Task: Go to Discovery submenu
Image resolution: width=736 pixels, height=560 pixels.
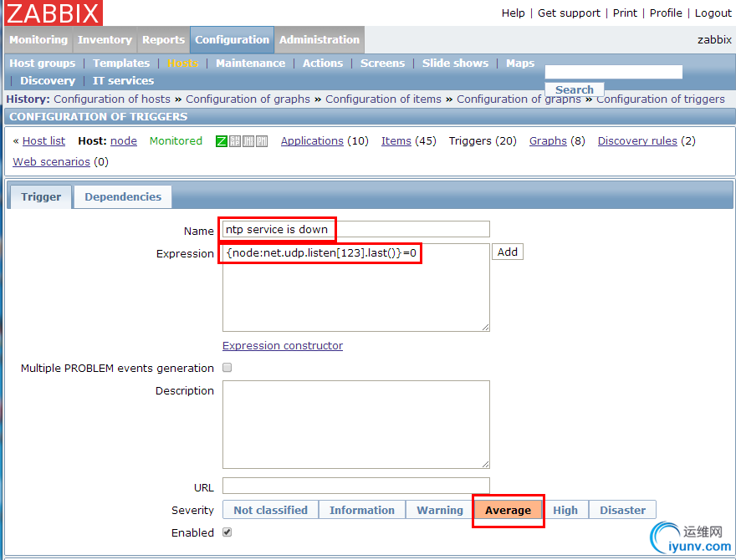Action: click(x=48, y=81)
